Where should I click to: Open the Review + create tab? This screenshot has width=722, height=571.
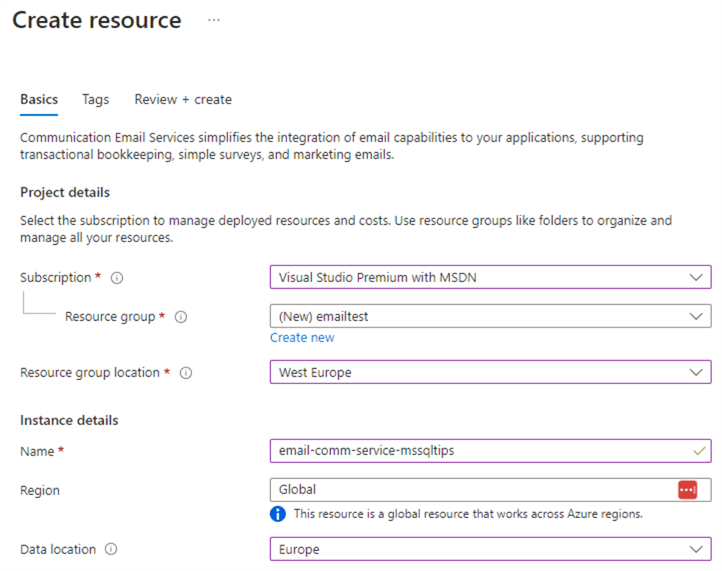point(183,100)
